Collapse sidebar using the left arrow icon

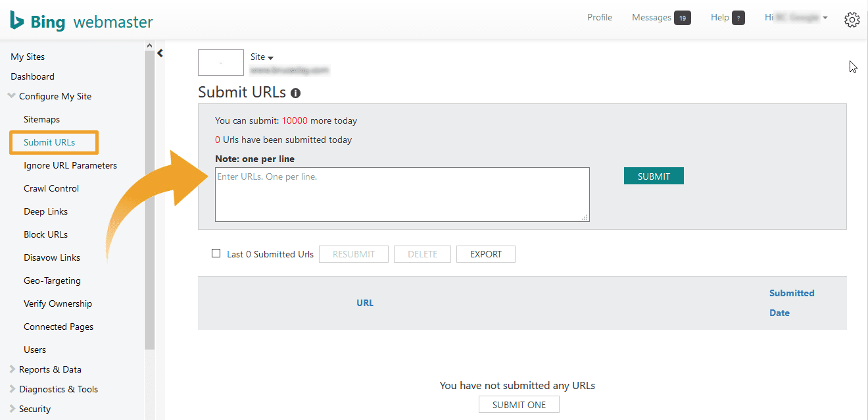(x=160, y=53)
